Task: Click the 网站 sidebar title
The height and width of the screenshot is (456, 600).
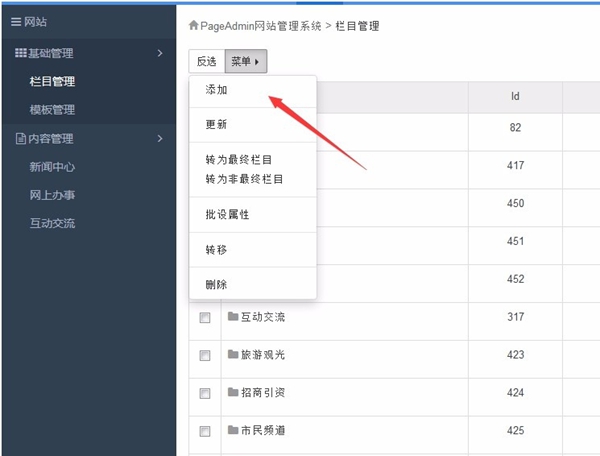Action: click(x=36, y=22)
